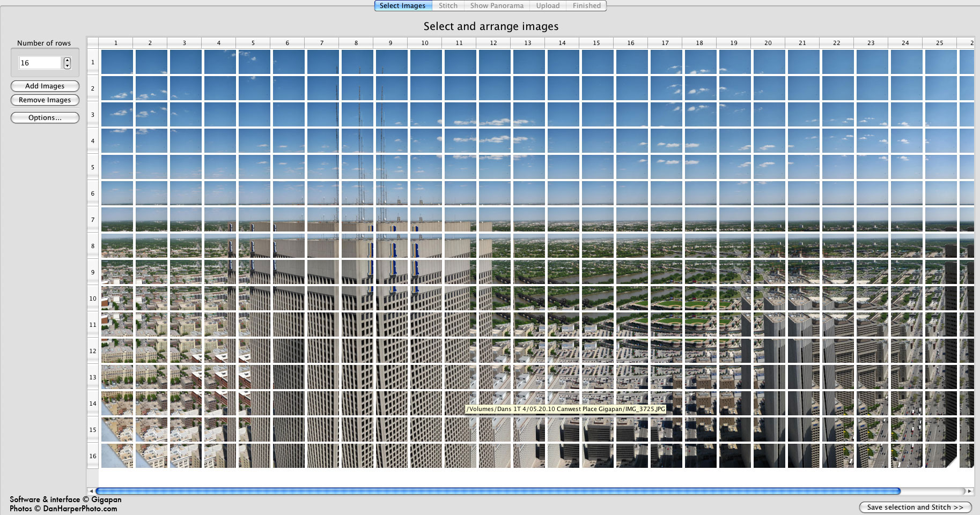Open the Show Panorama tab
Viewport: 980px width, 515px height.
coord(497,5)
